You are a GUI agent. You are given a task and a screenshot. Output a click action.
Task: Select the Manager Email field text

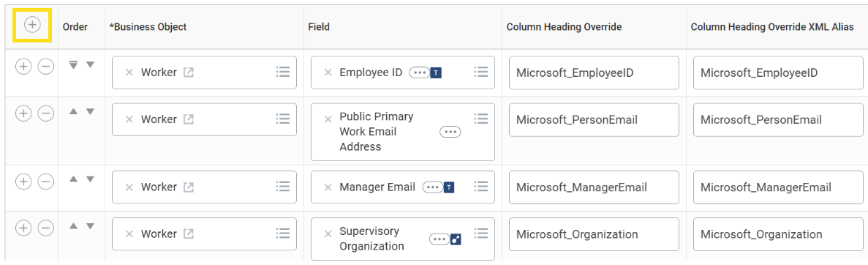tap(377, 187)
